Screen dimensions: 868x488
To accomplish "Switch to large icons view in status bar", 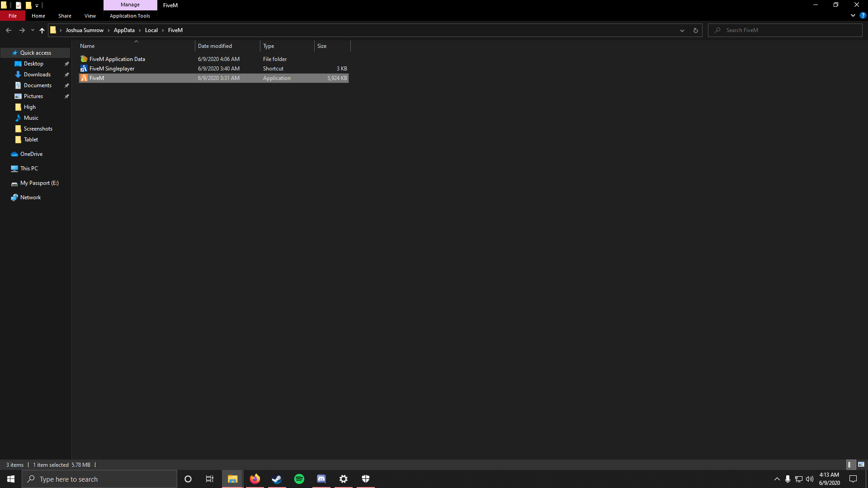I will coord(861,465).
